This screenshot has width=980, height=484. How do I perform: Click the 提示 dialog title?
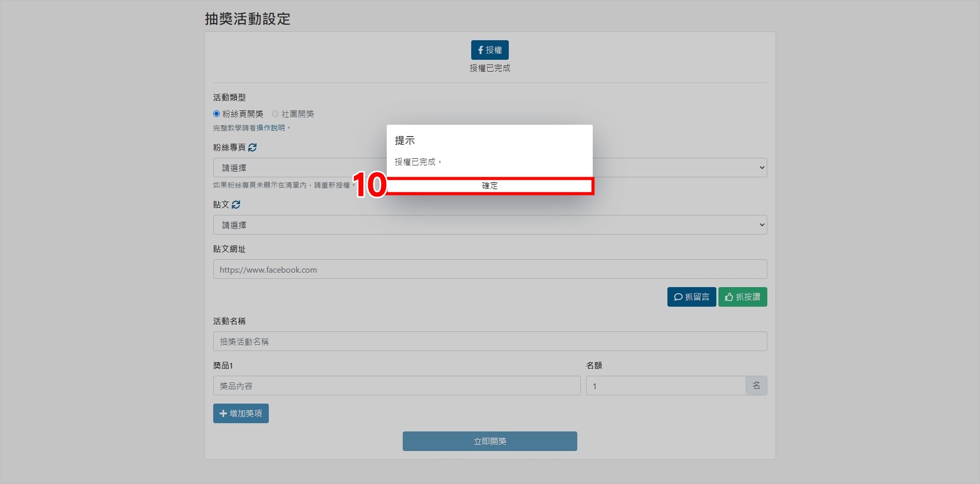pos(405,140)
